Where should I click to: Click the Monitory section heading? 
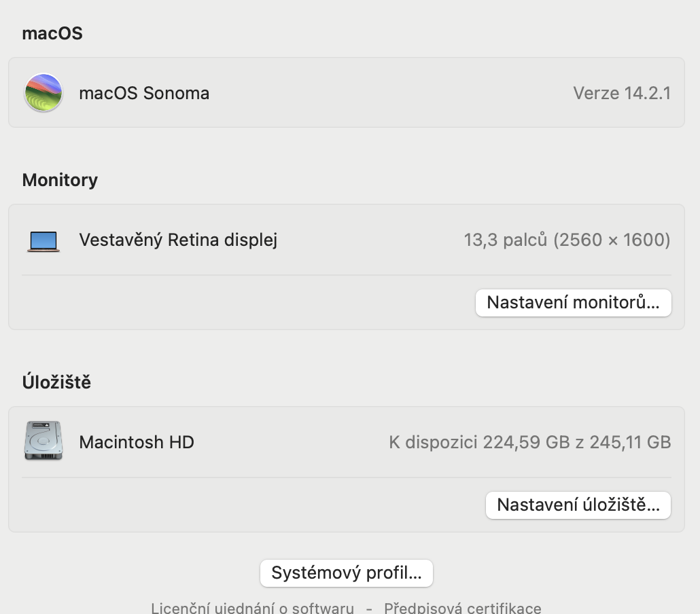click(60, 180)
